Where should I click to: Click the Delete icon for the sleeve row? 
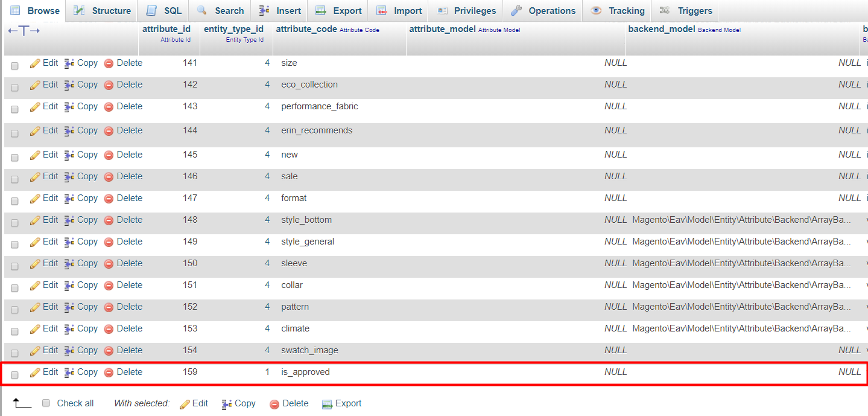109,264
